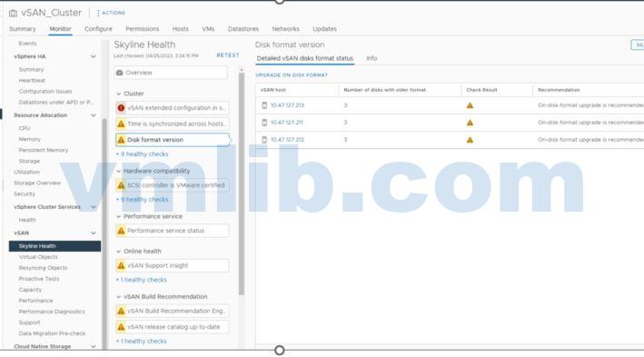Click warning icon for Time is synchronized check
The height and width of the screenshot is (357, 644).
121,124
